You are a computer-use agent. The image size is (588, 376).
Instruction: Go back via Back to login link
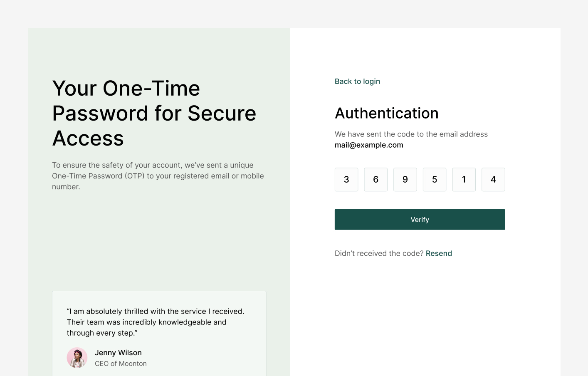[357, 82]
